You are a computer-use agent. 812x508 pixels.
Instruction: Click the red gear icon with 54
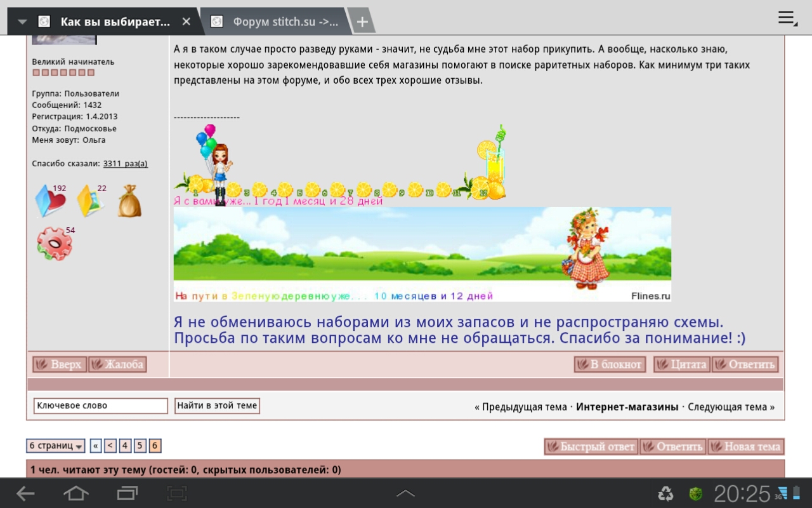point(54,244)
